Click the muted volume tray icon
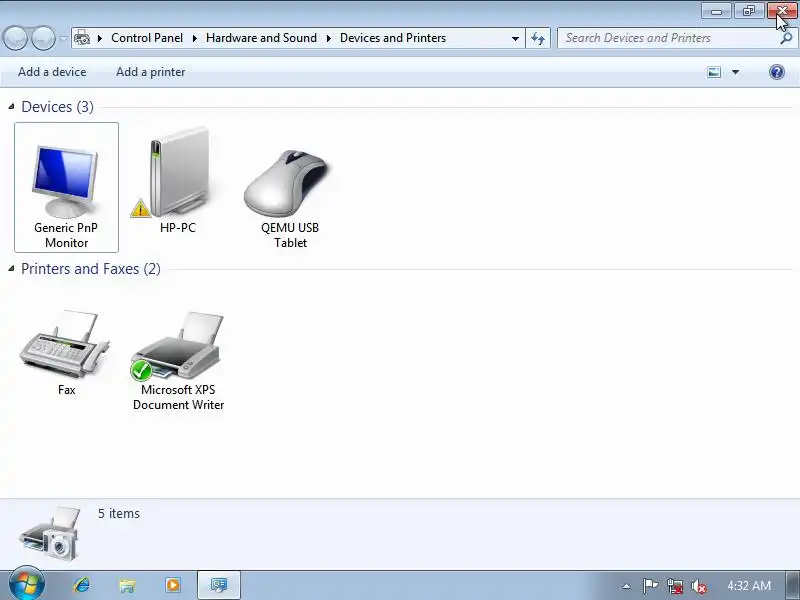The image size is (800, 600). tap(698, 586)
